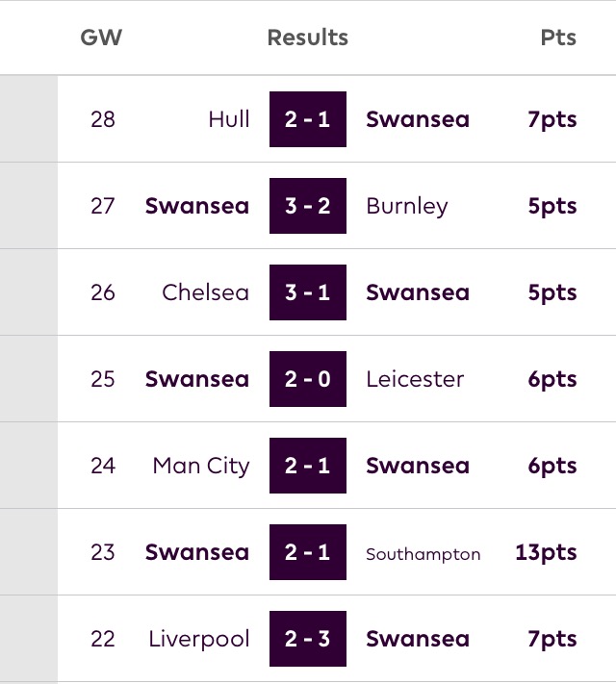Click the Pts column header

coord(558,38)
